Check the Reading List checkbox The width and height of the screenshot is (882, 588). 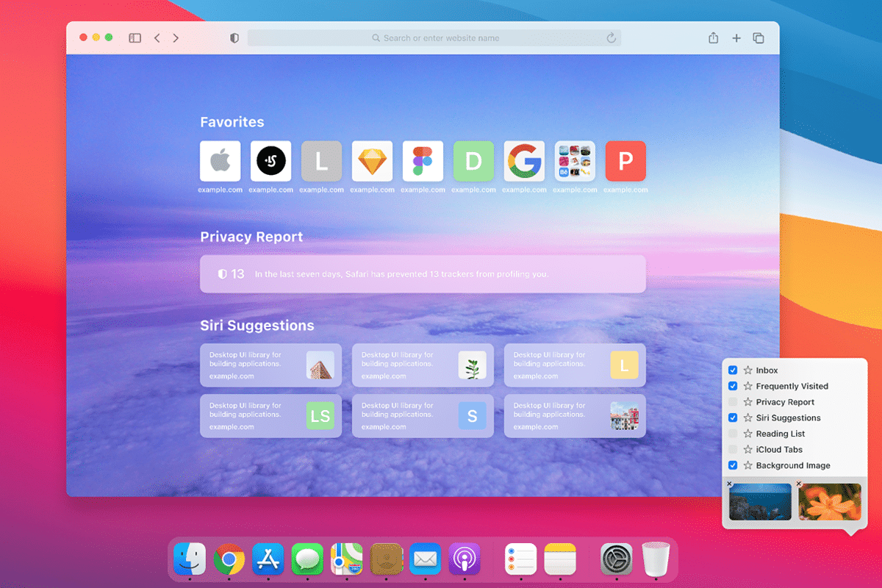(733, 434)
